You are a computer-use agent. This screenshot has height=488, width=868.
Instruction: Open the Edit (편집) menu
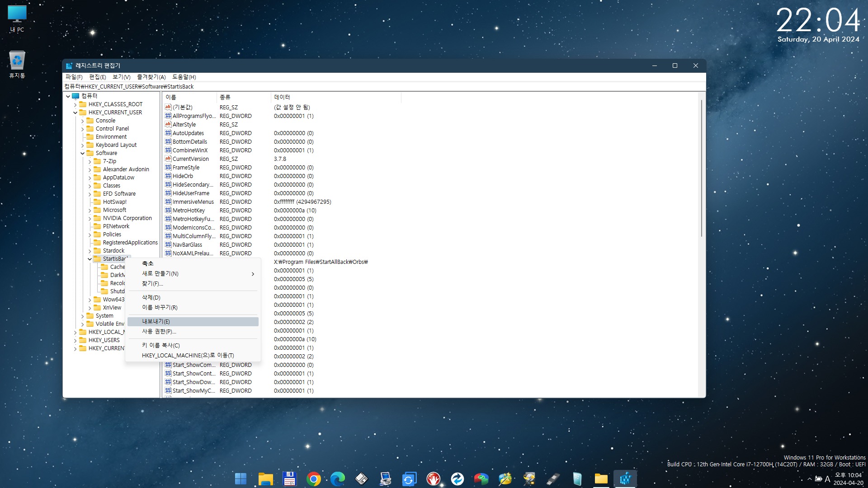pyautogui.click(x=98, y=77)
